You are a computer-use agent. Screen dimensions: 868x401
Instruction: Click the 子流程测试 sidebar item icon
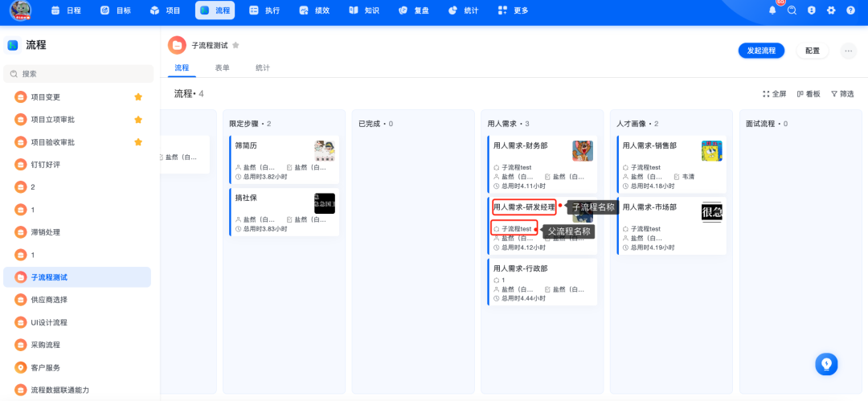[20, 277]
